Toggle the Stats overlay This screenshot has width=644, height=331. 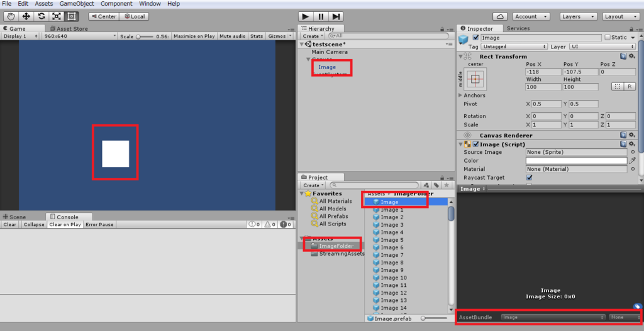click(x=257, y=36)
